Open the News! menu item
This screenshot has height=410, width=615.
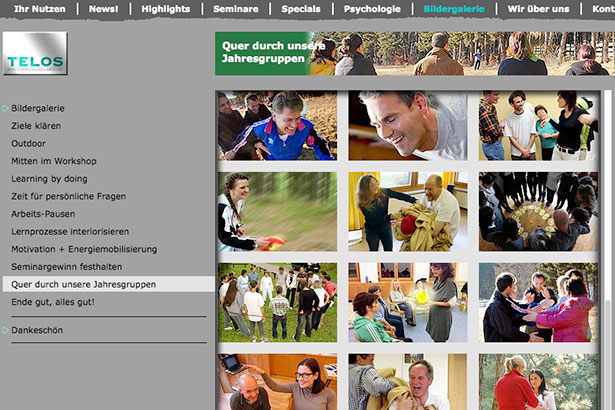104,9
